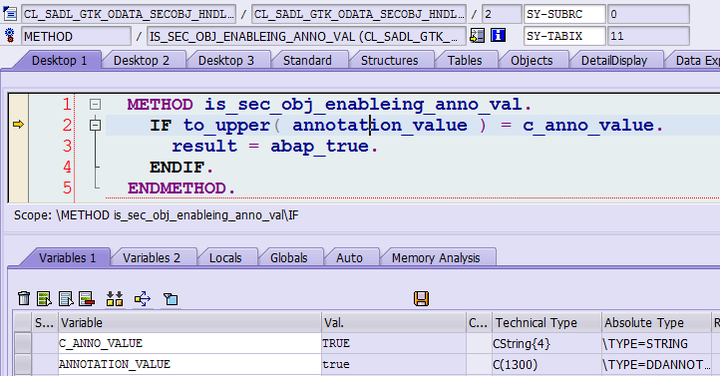The width and height of the screenshot is (720, 376).
Task: Click the navigate-to-source icon beside method name
Action: (x=477, y=35)
